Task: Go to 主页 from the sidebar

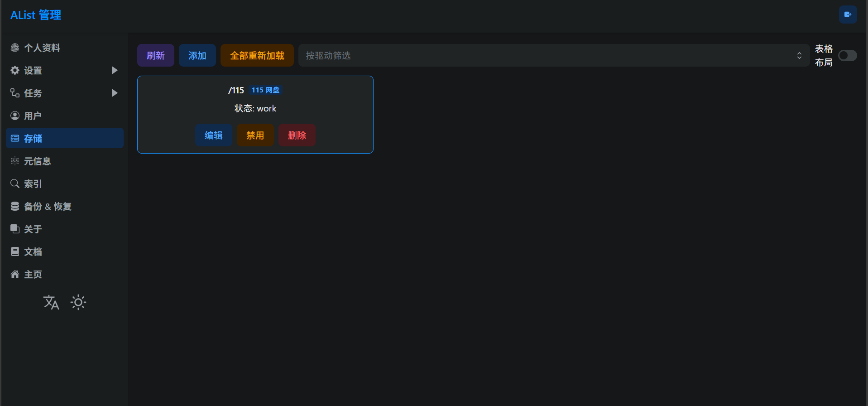Action: [65, 274]
